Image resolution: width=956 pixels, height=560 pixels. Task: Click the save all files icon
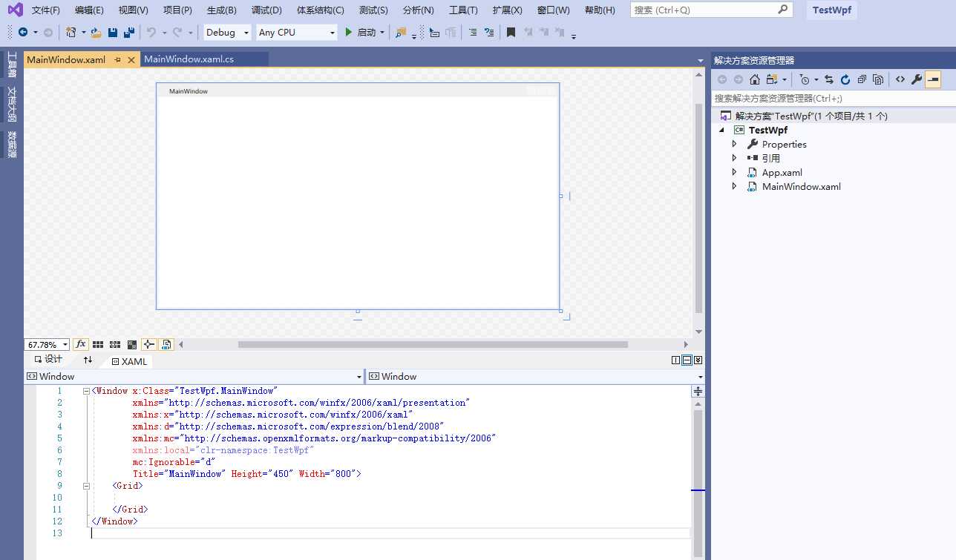pos(129,33)
